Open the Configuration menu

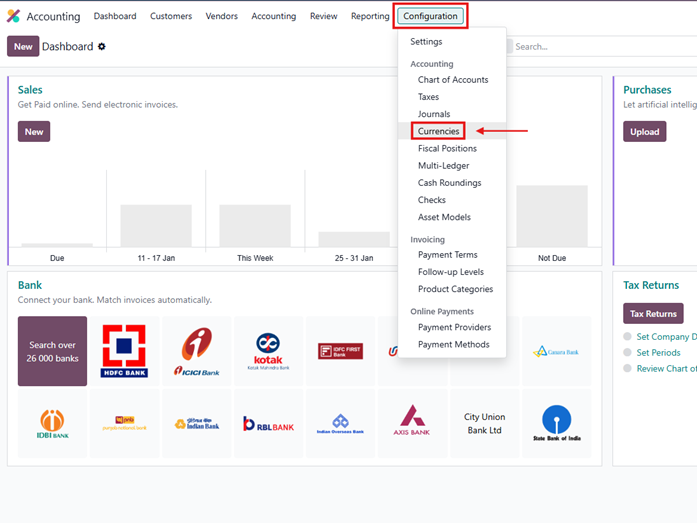click(x=430, y=16)
